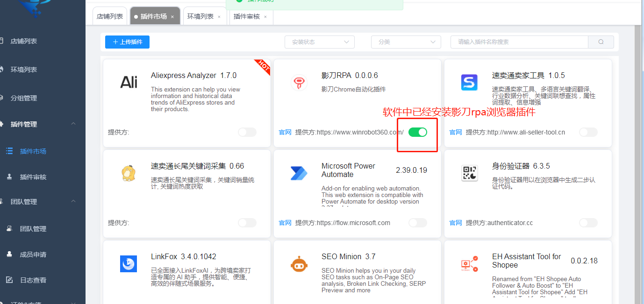The height and width of the screenshot is (304, 644).
Task: Click the 分组管理 sidebar icon
Action: (1, 98)
